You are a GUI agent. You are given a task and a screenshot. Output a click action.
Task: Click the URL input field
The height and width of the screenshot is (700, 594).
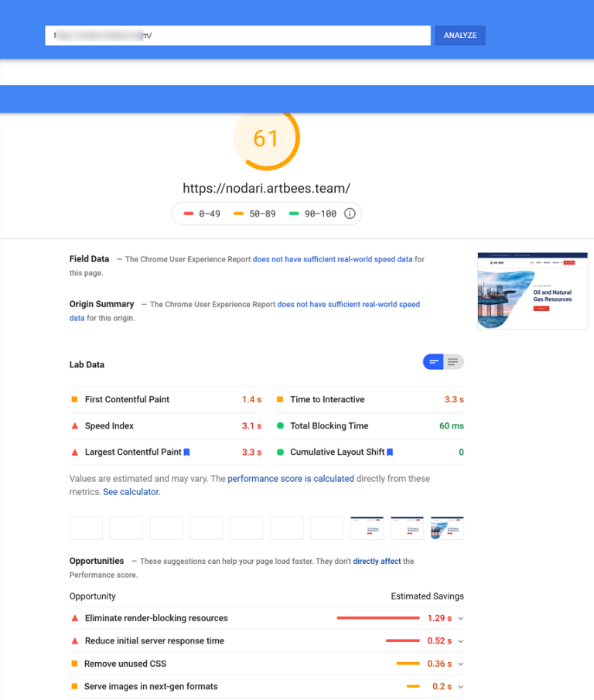pos(237,36)
